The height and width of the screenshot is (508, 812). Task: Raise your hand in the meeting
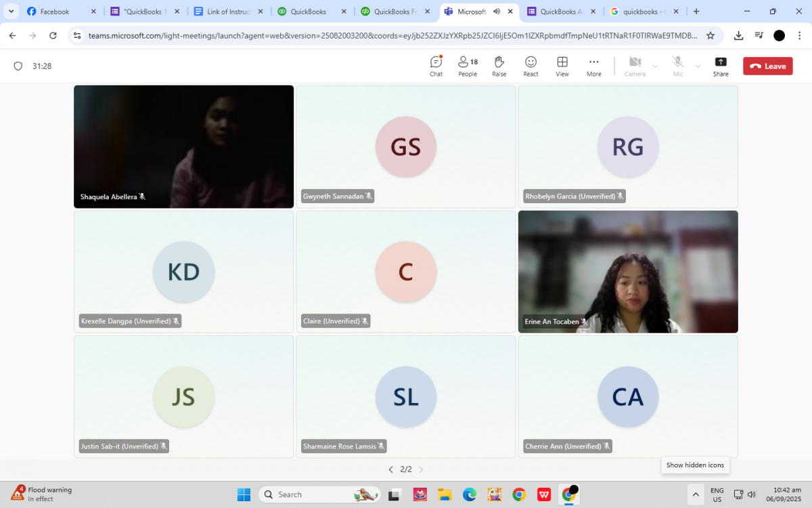coord(499,66)
